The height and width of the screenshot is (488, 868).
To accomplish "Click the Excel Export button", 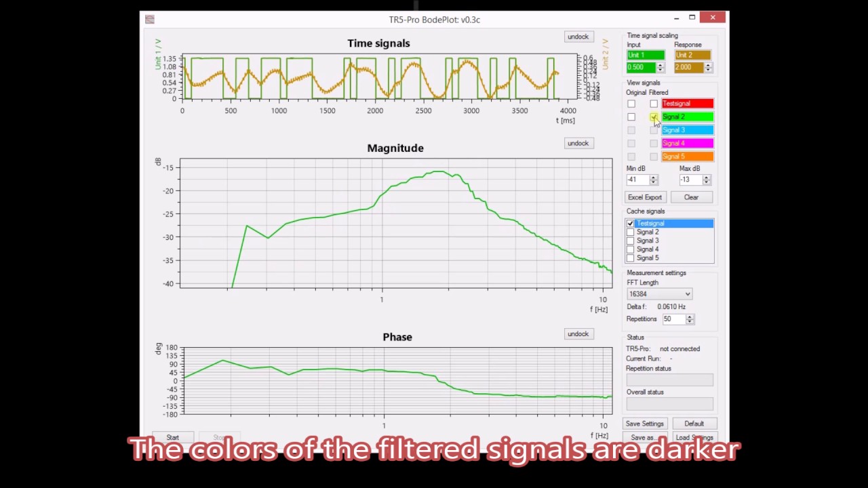I will pyautogui.click(x=644, y=197).
